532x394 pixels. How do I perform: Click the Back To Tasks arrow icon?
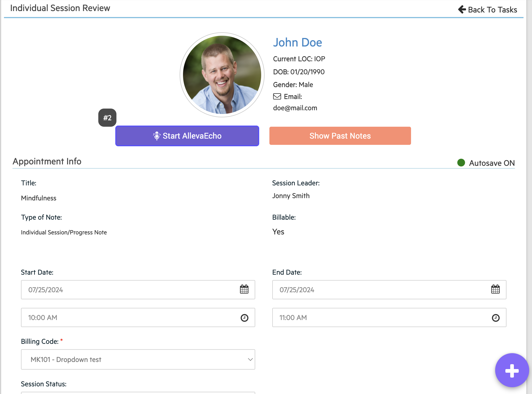click(462, 10)
